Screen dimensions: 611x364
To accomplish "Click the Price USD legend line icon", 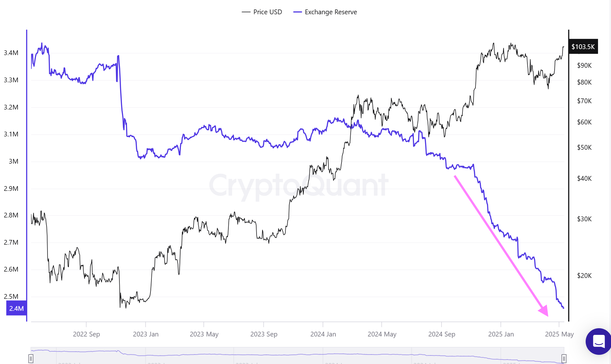I will 246,12.
